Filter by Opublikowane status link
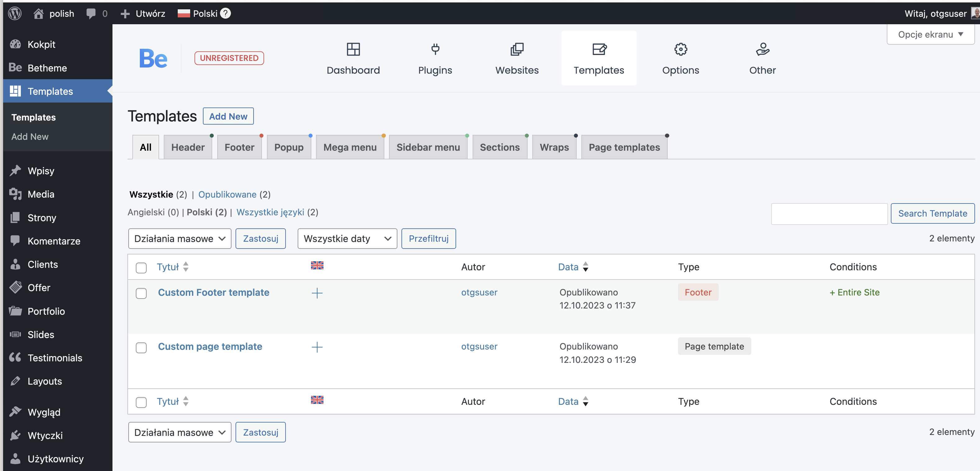Screen dimensions: 980x471 click(x=227, y=194)
